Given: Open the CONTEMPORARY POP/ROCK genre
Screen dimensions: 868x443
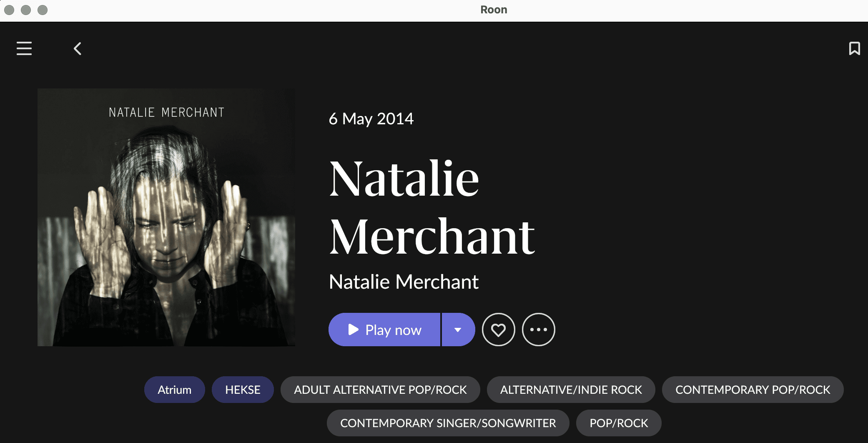Looking at the screenshot, I should 753,390.
